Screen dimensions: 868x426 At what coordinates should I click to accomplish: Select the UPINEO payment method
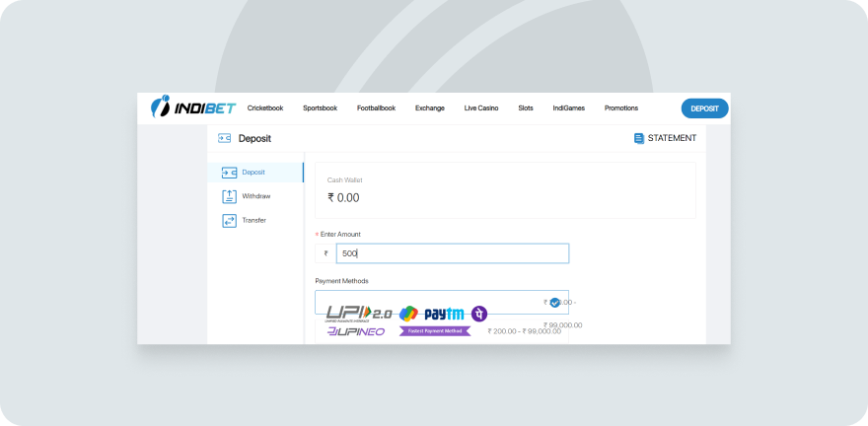click(442, 331)
